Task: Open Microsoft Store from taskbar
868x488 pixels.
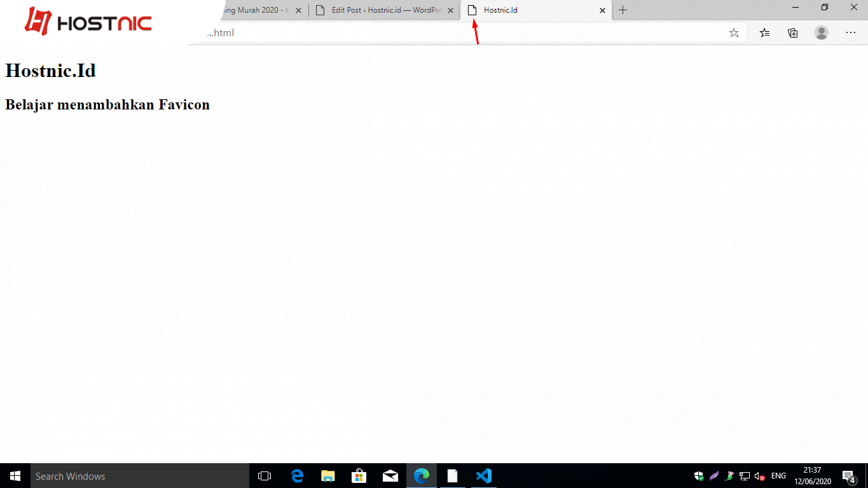Action: click(x=359, y=475)
